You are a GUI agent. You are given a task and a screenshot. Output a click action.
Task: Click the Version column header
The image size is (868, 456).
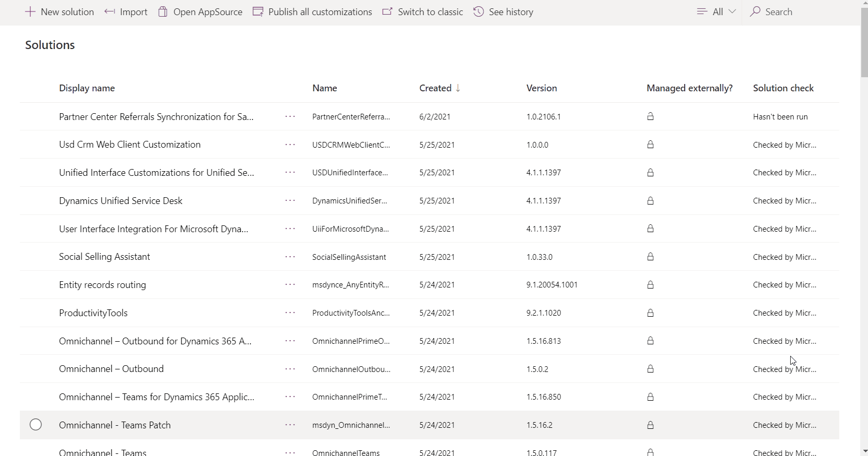coord(542,88)
